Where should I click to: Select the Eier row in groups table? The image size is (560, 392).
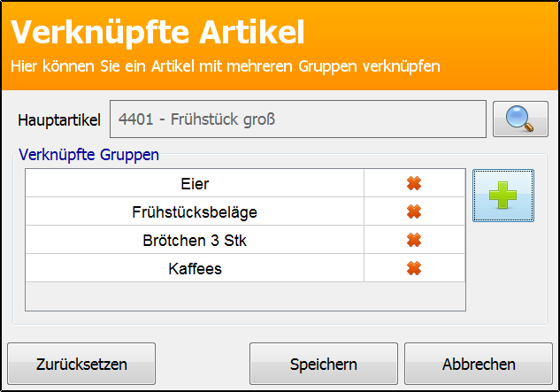coord(195,183)
